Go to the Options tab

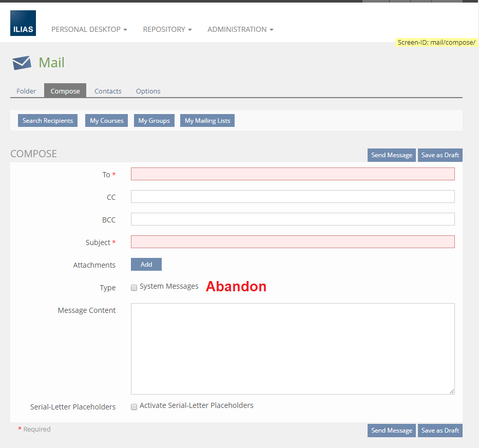pyautogui.click(x=148, y=91)
